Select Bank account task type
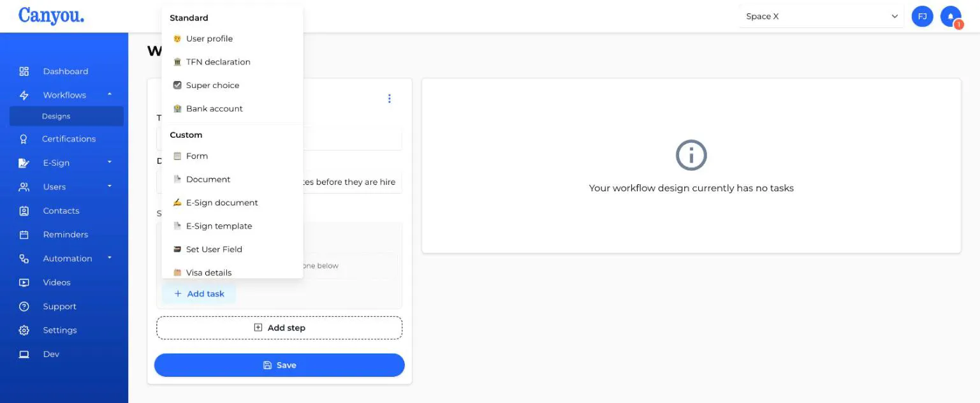Image resolution: width=980 pixels, height=403 pixels. 232,109
